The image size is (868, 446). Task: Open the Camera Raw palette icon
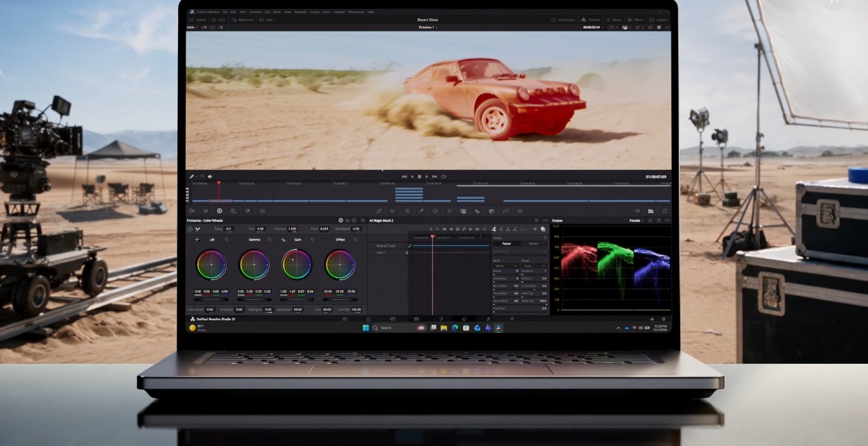[192, 211]
